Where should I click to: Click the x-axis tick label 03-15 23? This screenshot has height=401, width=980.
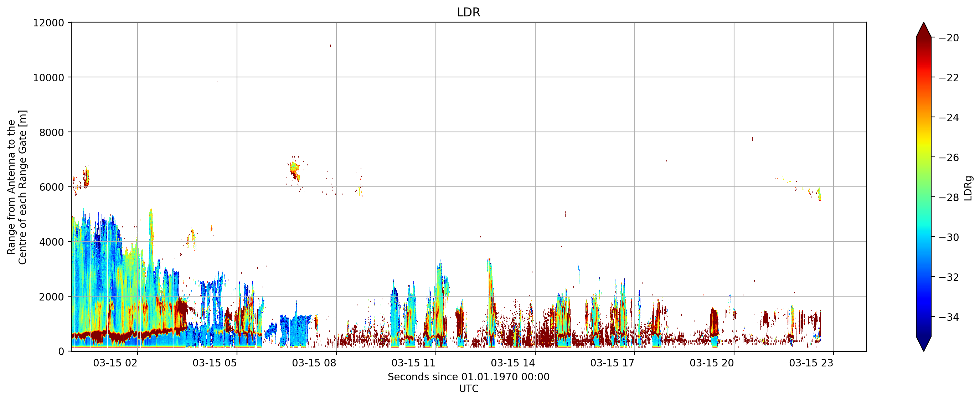click(x=811, y=363)
